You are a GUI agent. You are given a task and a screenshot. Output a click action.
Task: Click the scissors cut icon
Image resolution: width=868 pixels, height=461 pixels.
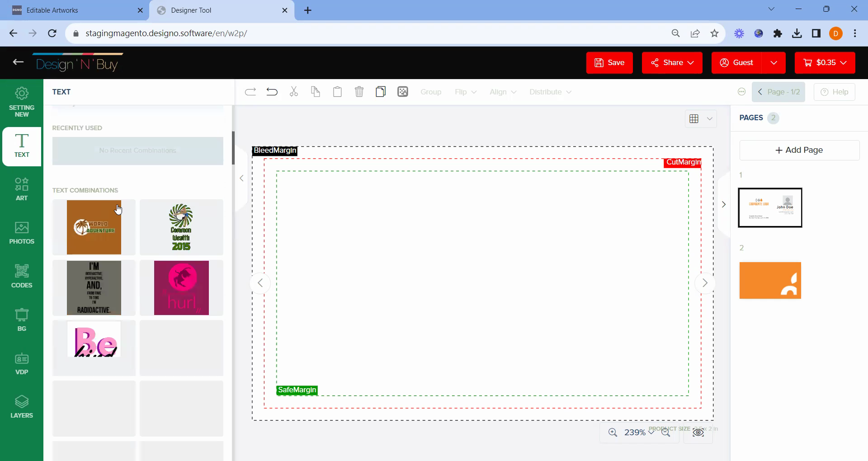[x=294, y=92]
